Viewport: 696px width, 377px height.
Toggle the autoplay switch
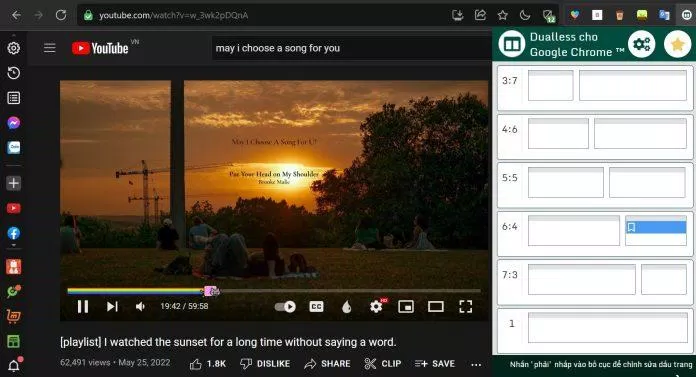pyautogui.click(x=285, y=306)
